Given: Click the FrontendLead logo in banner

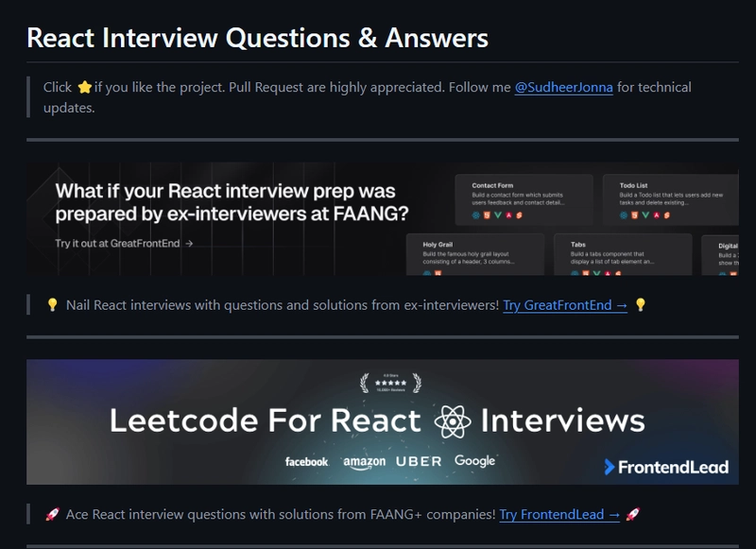Looking at the screenshot, I should [666, 467].
